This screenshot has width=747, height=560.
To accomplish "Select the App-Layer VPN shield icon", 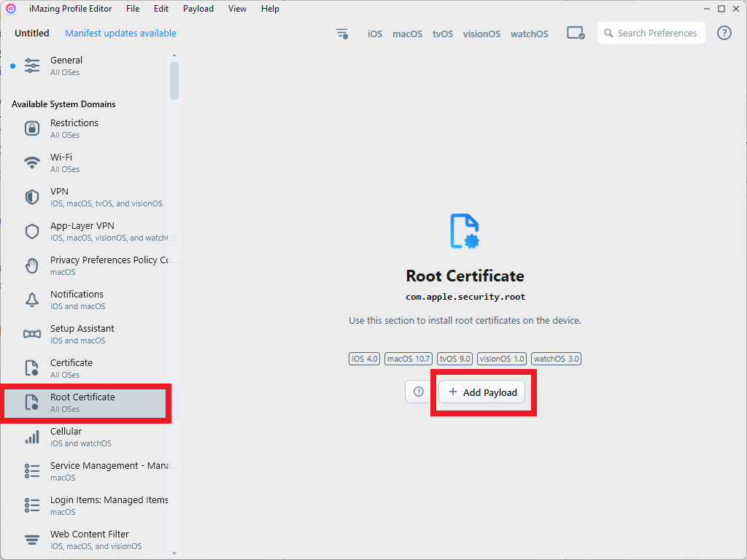I will [x=32, y=231].
